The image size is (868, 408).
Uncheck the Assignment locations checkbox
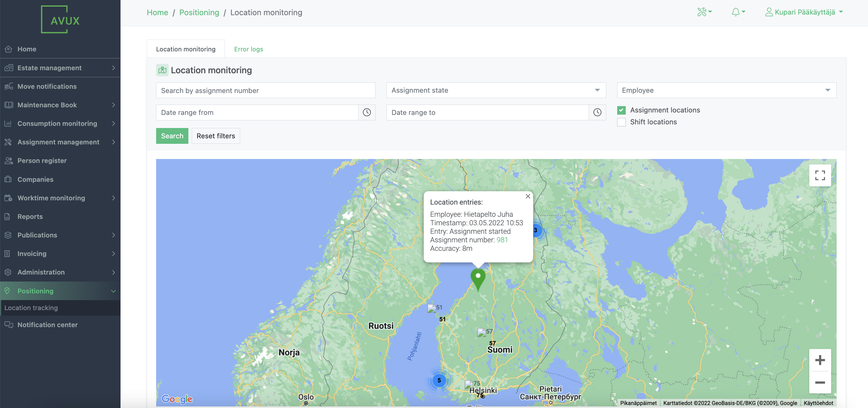tap(621, 110)
